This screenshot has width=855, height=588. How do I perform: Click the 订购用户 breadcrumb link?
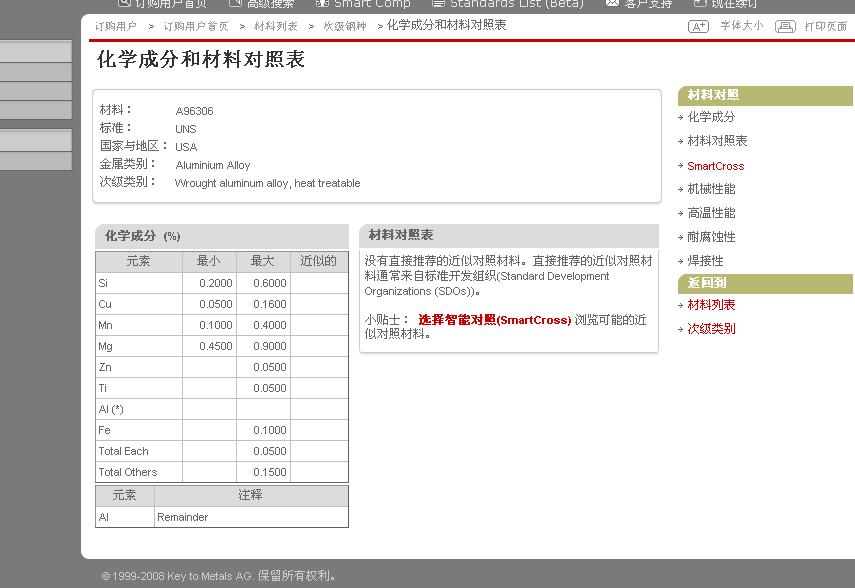pos(116,26)
